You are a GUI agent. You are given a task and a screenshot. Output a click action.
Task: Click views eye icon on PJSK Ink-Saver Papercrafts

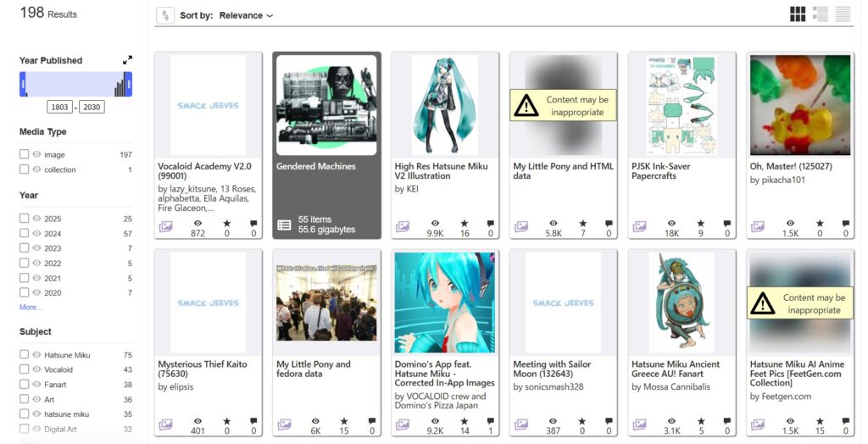coord(671,223)
